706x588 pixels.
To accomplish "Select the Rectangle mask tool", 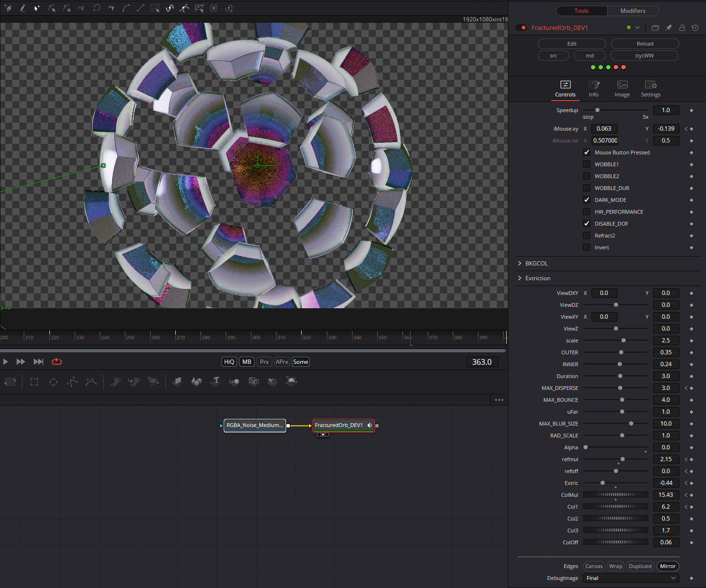I will (34, 382).
